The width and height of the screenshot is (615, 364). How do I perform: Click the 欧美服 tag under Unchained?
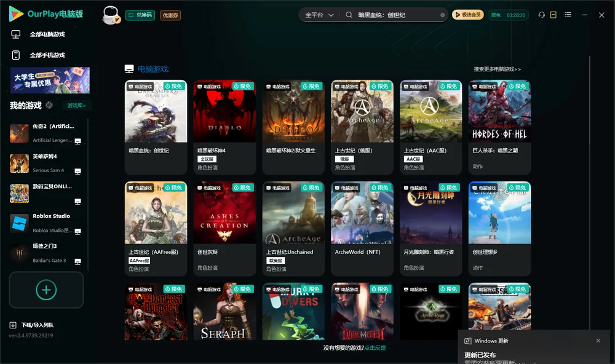[x=276, y=261]
